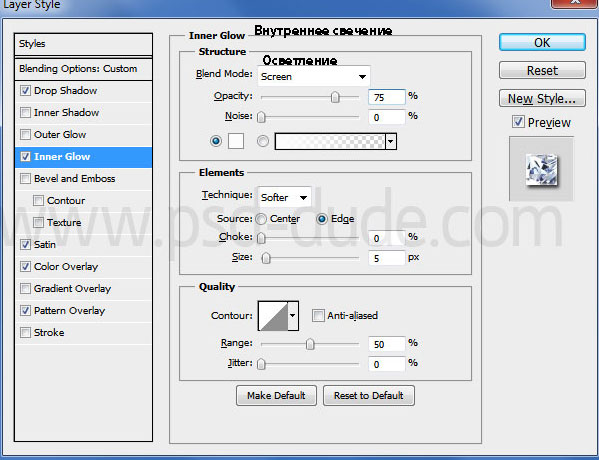This screenshot has width=599, height=460.
Task: Focus the Range percent field
Action: pos(387,344)
